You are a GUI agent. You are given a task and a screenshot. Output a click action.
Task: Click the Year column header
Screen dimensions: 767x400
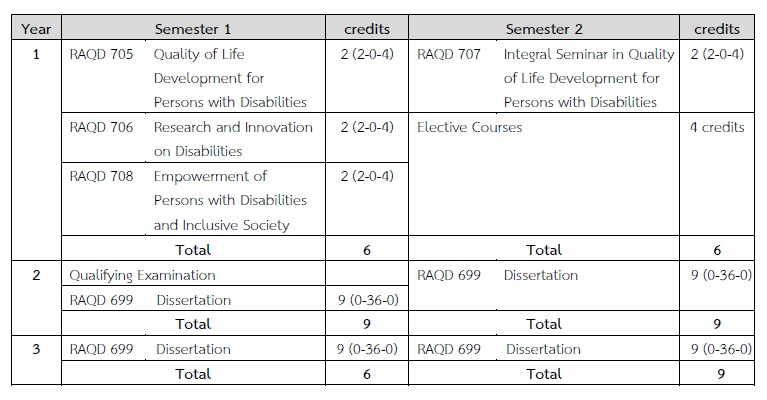(x=36, y=29)
